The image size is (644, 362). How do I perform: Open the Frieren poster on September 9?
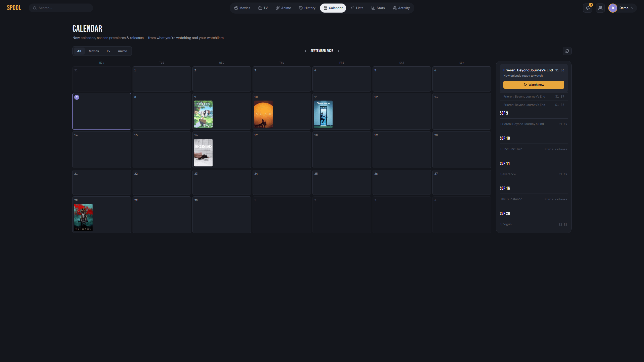pyautogui.click(x=203, y=114)
